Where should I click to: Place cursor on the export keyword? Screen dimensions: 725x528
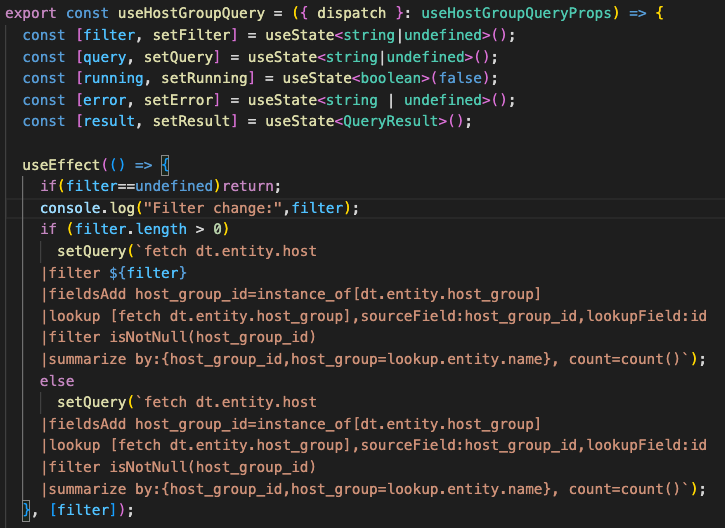click(32, 14)
